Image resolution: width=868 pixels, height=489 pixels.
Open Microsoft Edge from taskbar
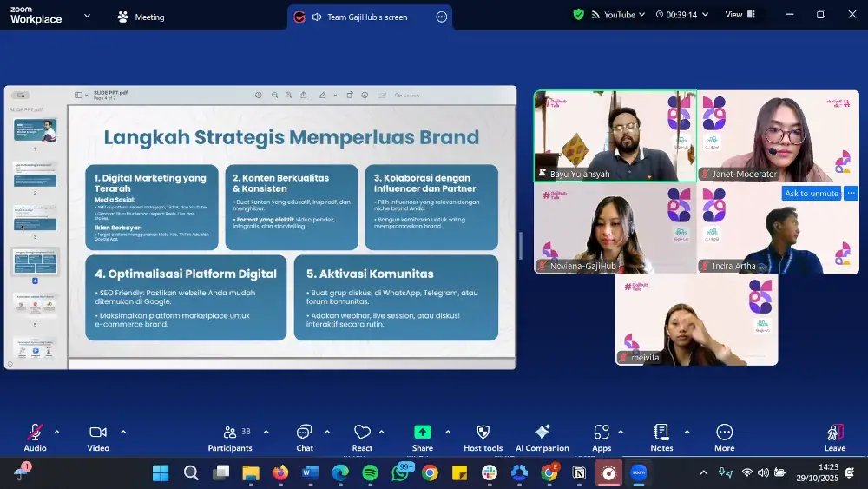click(x=340, y=473)
